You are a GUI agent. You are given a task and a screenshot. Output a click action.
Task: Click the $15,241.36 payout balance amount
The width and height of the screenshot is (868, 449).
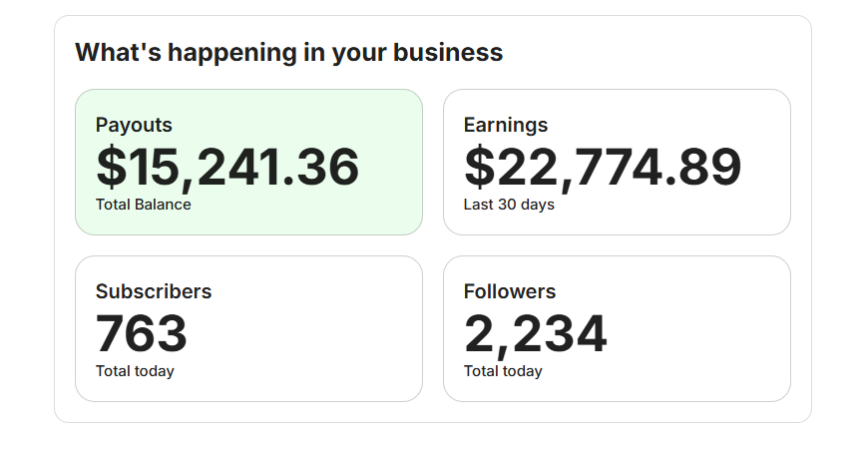(x=227, y=167)
